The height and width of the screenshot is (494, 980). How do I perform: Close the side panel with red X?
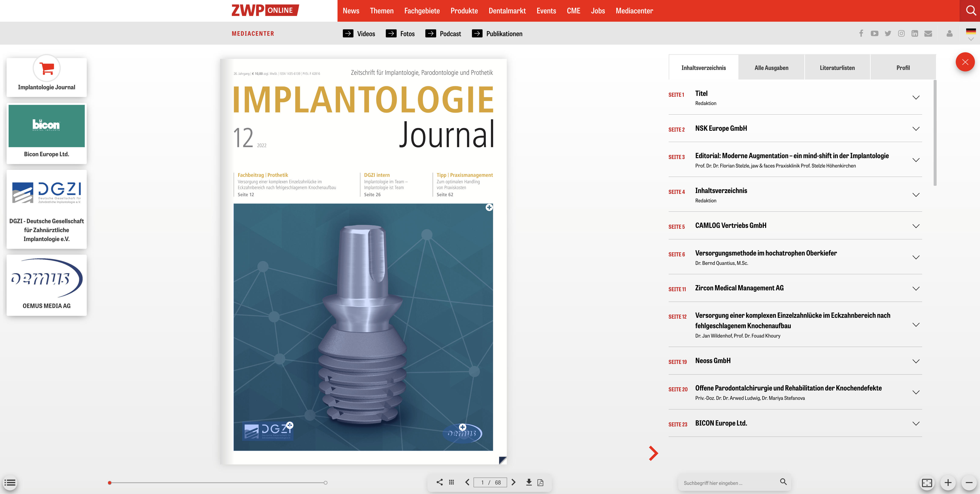click(x=965, y=62)
